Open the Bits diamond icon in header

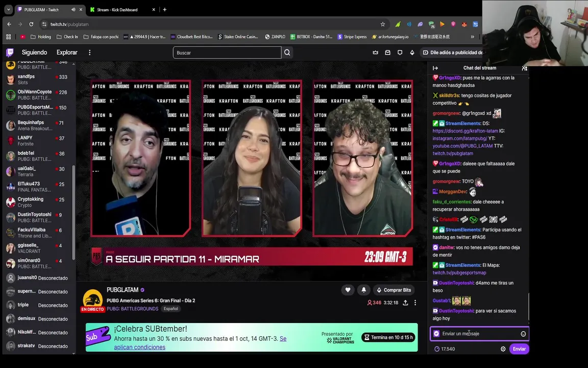412,53
